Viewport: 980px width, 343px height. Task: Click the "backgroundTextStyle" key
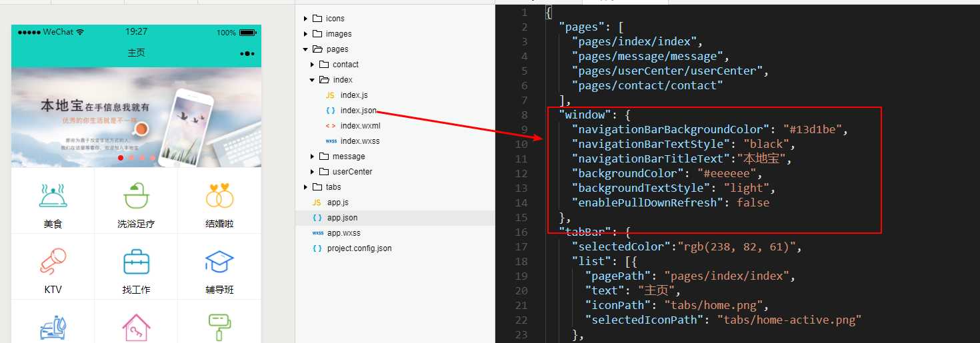pyautogui.click(x=641, y=188)
